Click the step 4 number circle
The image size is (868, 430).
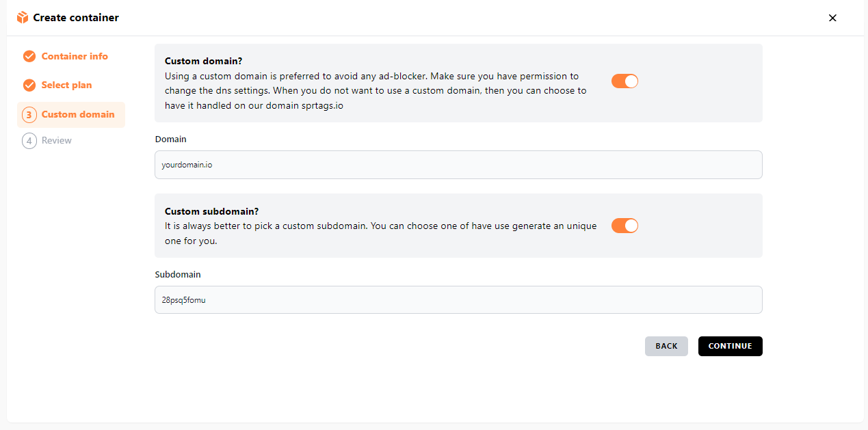pos(29,141)
